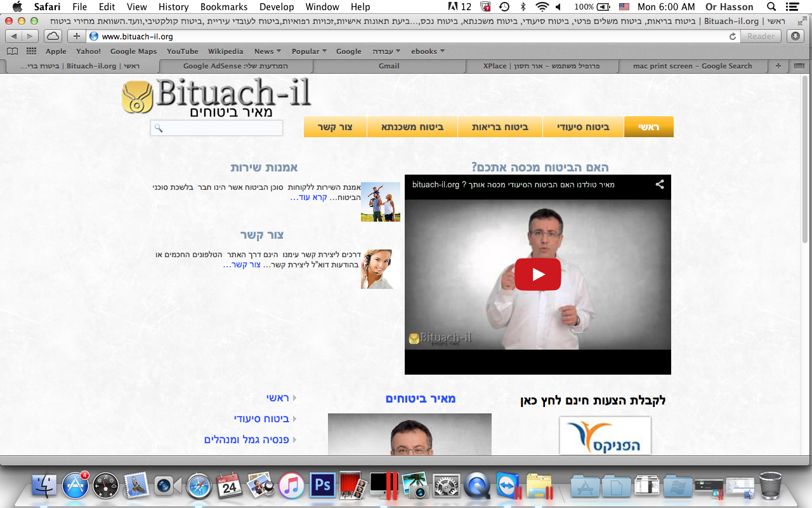Open a new tab with the tab bar plus
The height and width of the screenshot is (508, 812).
coord(778,66)
